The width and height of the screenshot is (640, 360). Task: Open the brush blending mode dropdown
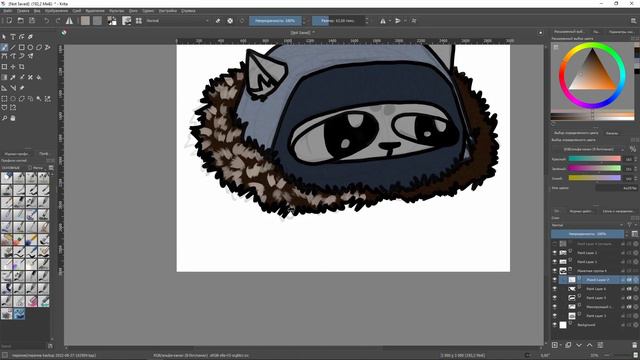(178, 20)
